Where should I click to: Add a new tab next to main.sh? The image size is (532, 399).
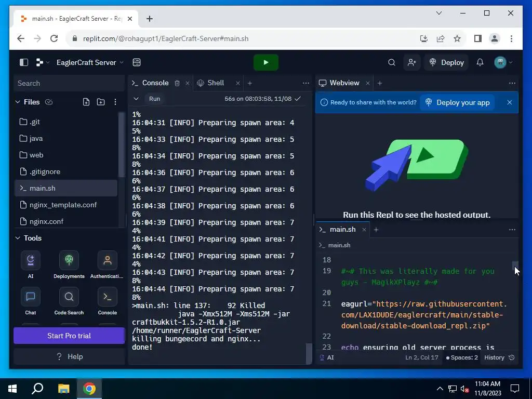[376, 230]
